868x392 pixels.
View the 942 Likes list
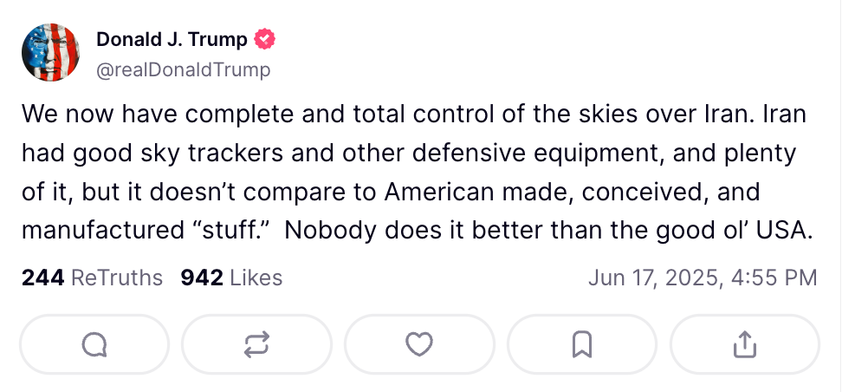click(231, 278)
